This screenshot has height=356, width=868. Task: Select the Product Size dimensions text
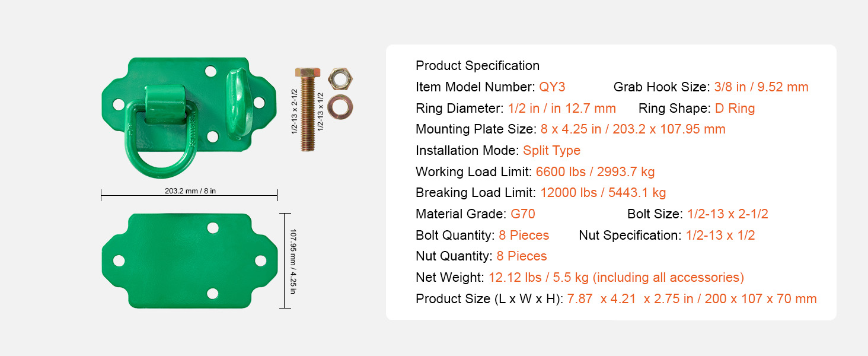coord(691,299)
